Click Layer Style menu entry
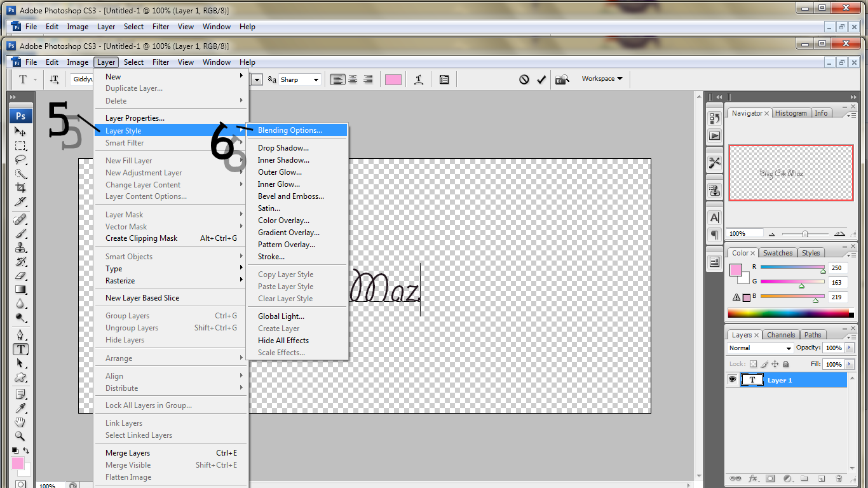The image size is (868, 488). tap(170, 131)
